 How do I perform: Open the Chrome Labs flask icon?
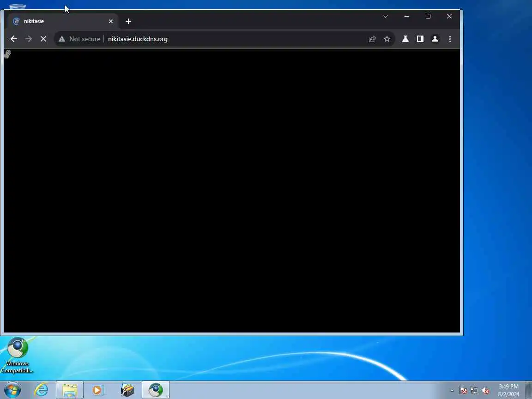coord(405,39)
